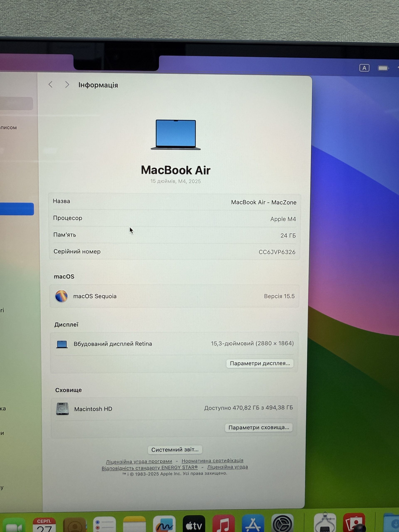Open Calendar from the Dock

pos(44,524)
